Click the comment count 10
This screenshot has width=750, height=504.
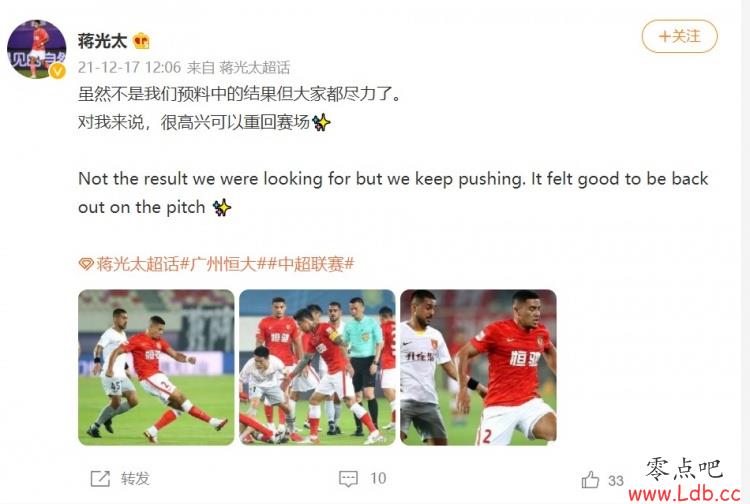pos(378,478)
